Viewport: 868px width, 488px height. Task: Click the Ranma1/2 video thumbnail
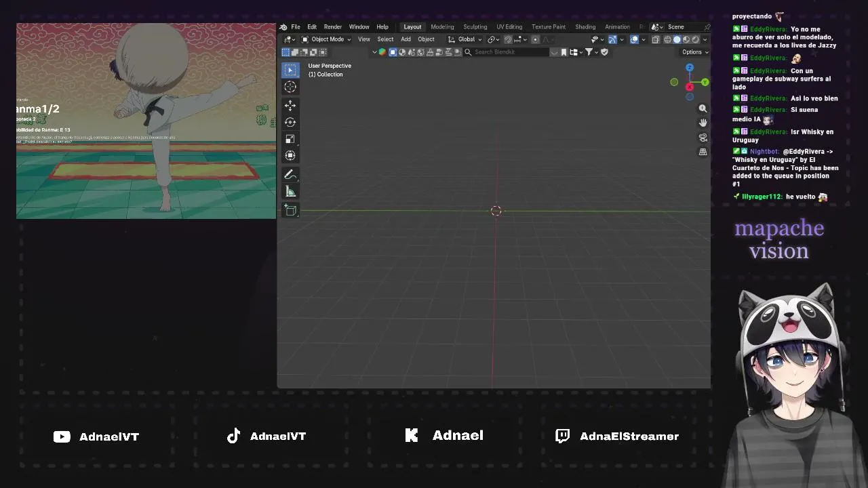point(146,121)
